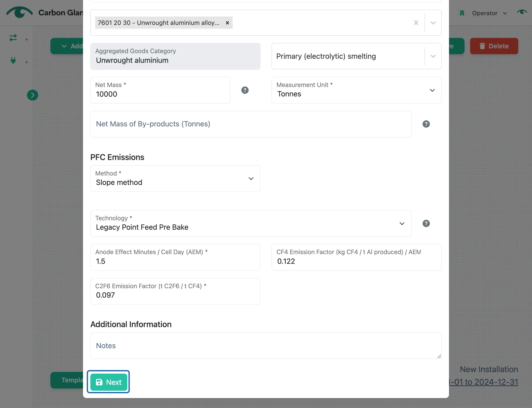Click the electric plug sidebar icon

click(x=13, y=61)
